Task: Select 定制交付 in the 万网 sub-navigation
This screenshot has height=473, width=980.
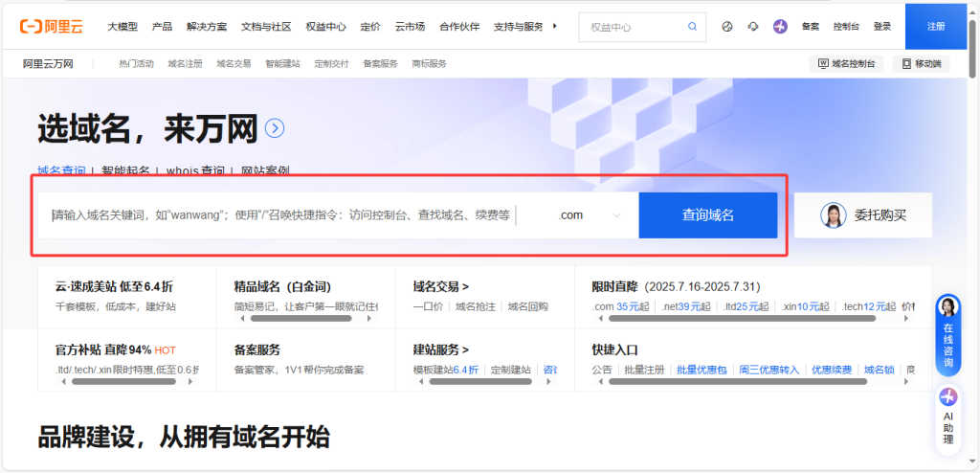Action: [331, 64]
